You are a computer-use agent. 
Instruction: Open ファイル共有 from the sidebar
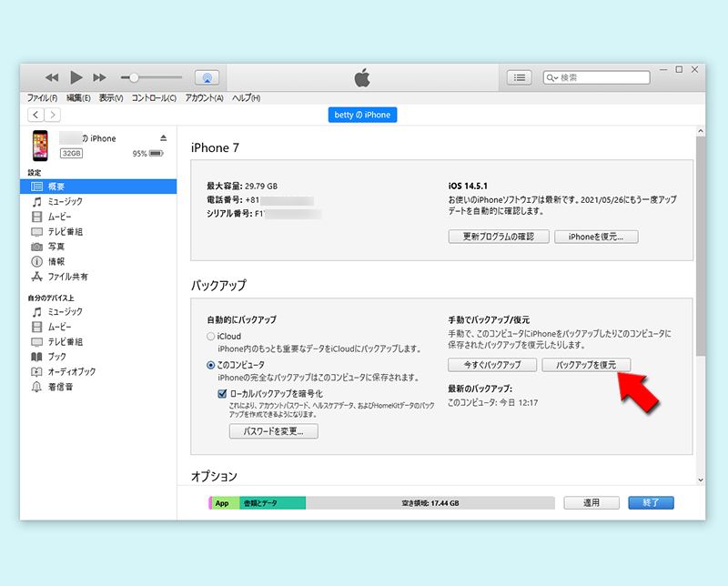coord(71,277)
